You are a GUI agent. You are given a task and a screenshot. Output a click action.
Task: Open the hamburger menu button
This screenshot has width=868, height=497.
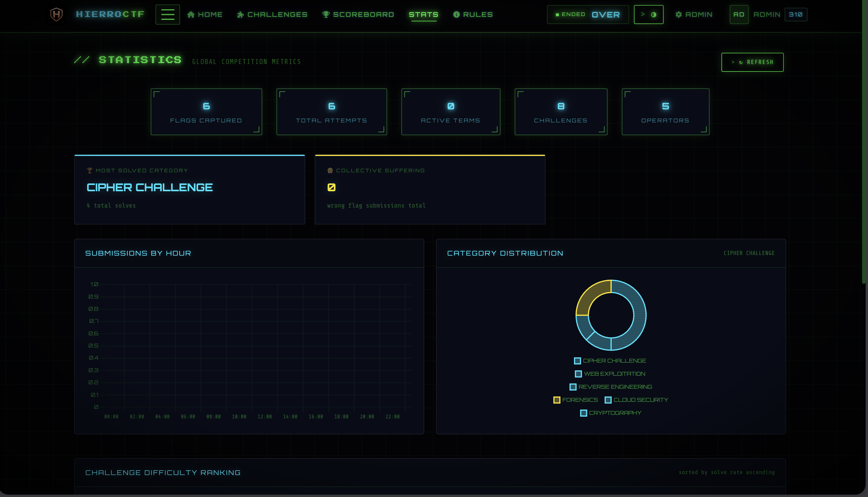tap(168, 14)
